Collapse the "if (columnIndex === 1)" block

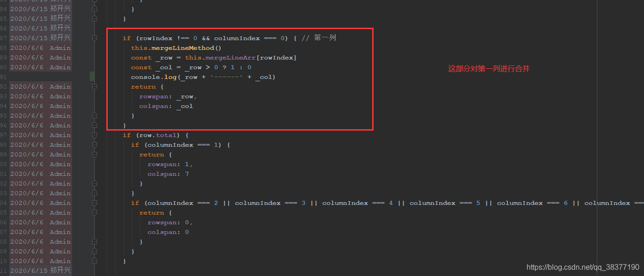pyautogui.click(x=95, y=144)
